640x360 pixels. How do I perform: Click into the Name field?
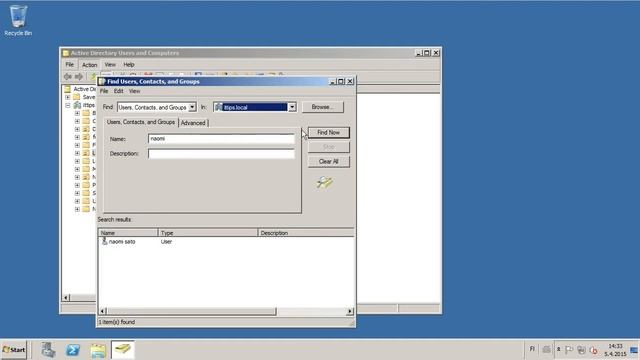tap(221, 139)
